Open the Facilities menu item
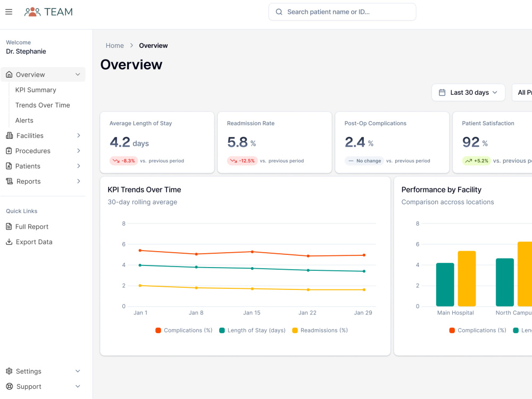Viewport: 532px width, 399px height. click(x=43, y=135)
